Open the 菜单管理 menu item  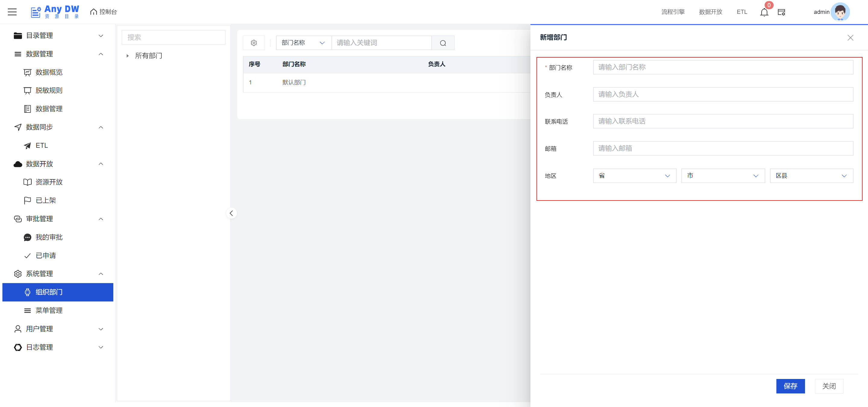click(x=49, y=310)
